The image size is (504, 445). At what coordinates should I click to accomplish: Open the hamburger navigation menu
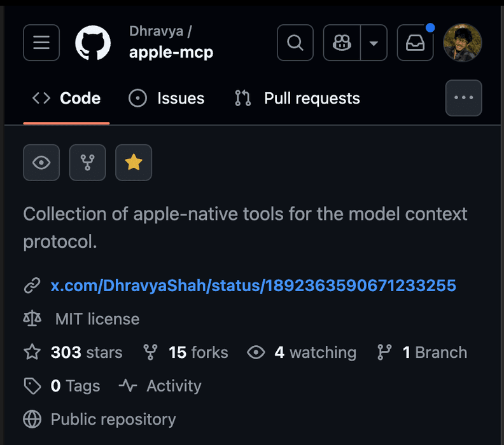tap(41, 43)
